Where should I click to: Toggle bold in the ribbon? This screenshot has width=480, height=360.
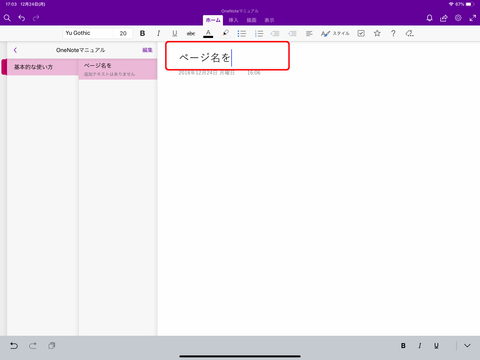pyautogui.click(x=142, y=33)
